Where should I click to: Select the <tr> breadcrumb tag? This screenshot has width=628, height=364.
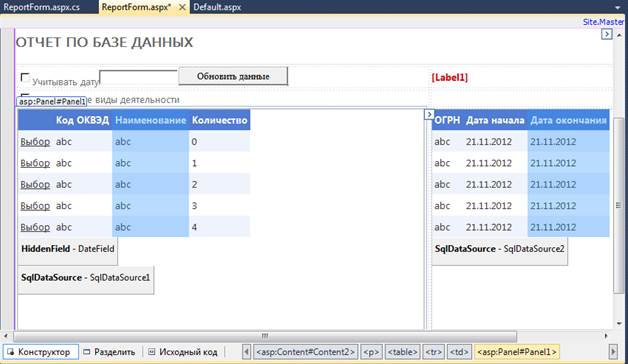(x=433, y=352)
